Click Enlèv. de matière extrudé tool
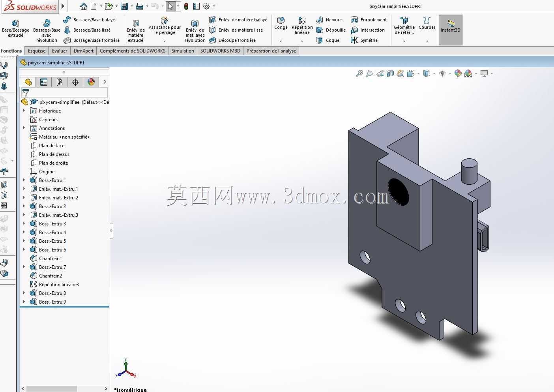The image size is (554, 392). 136,31
